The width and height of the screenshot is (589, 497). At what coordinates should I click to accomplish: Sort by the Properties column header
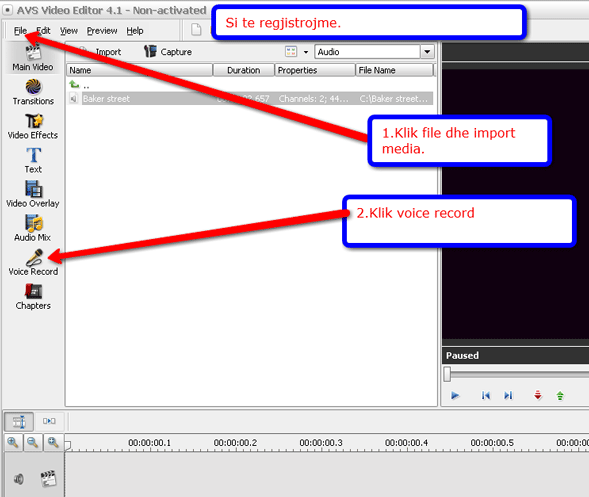coord(315,70)
